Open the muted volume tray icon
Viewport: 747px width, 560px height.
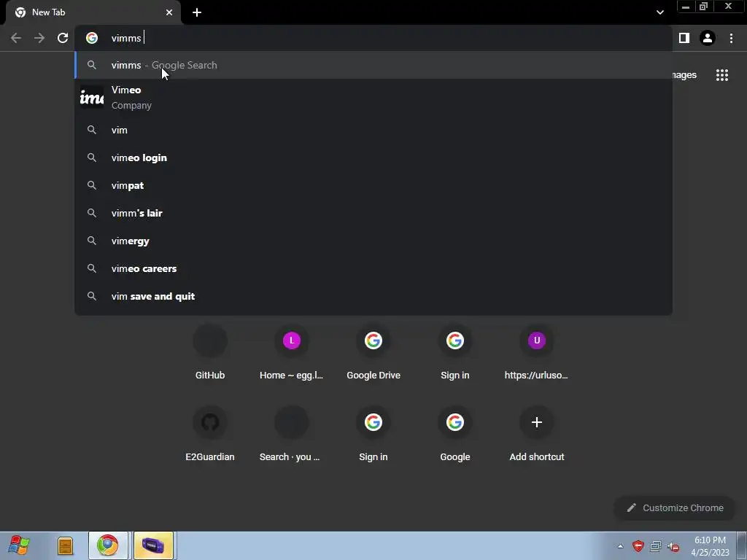pyautogui.click(x=673, y=546)
